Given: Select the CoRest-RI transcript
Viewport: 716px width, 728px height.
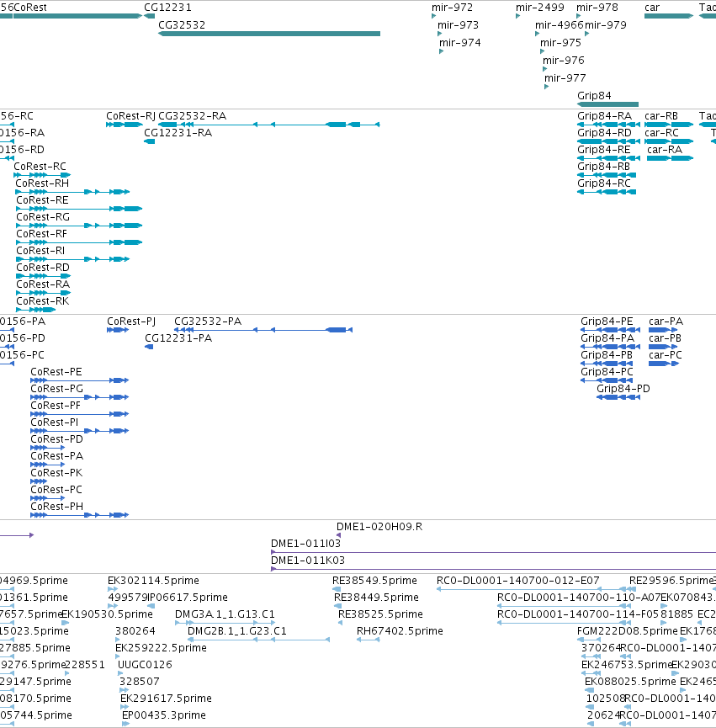Looking at the screenshot, I should click(73, 258).
